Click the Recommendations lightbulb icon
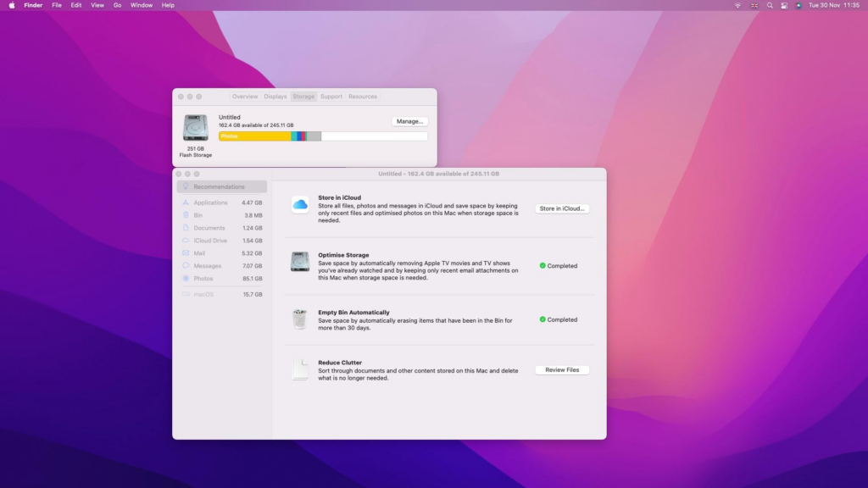This screenshot has width=868, height=488. (x=186, y=186)
